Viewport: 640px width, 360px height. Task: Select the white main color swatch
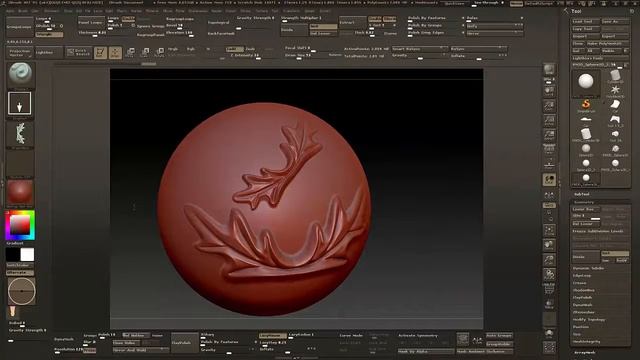pyautogui.click(x=27, y=255)
